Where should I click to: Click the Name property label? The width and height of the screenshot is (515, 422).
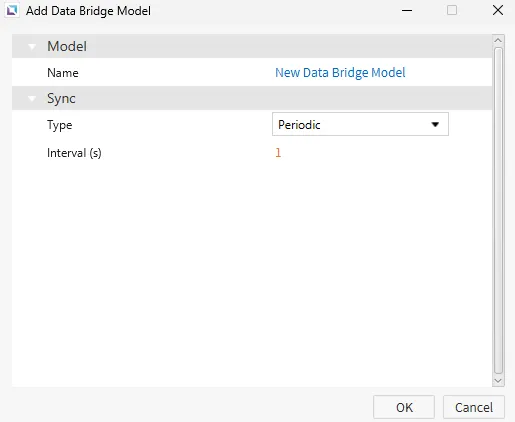click(x=63, y=73)
